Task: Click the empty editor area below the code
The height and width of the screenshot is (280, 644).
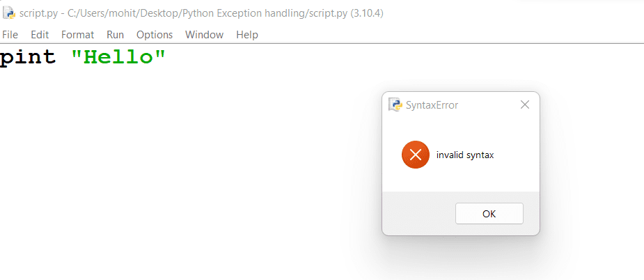Action: tap(184, 173)
